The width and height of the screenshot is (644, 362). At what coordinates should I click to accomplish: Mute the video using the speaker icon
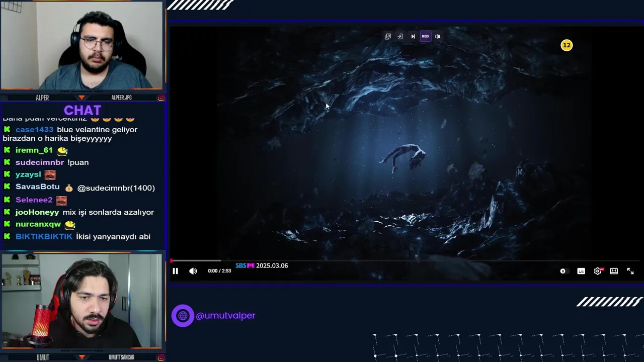click(x=193, y=271)
